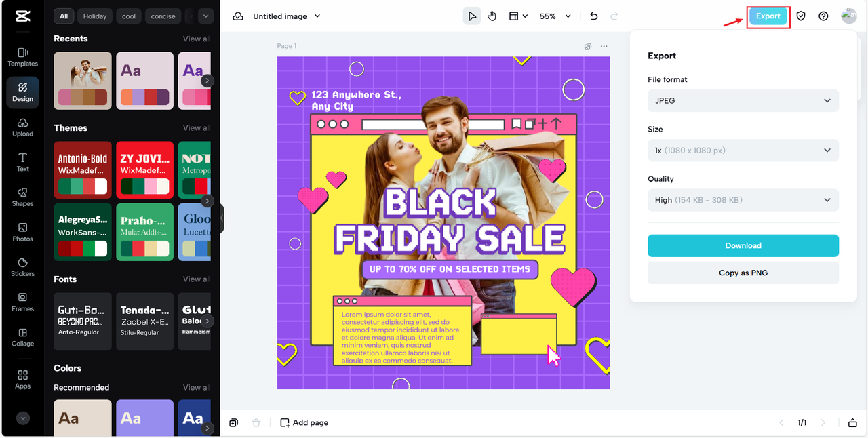Viewport: 868px width, 438px height.
Task: Click the duplicate page icon above canvas
Action: tap(588, 47)
